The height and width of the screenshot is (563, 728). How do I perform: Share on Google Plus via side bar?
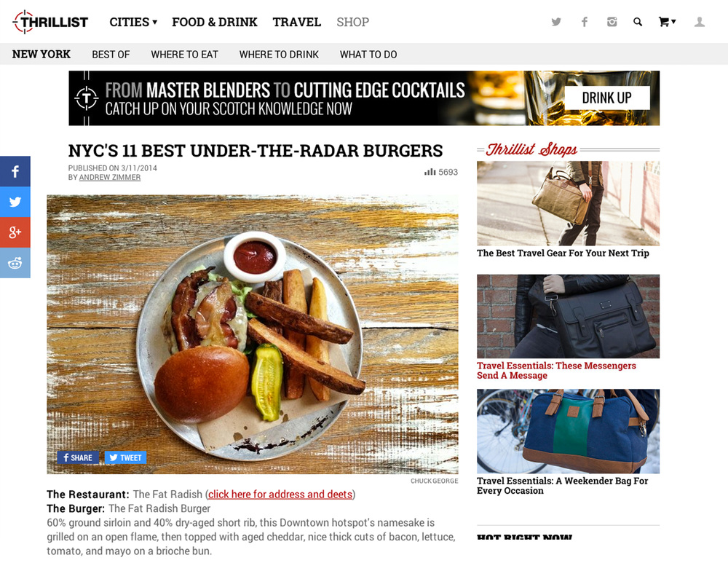click(15, 232)
